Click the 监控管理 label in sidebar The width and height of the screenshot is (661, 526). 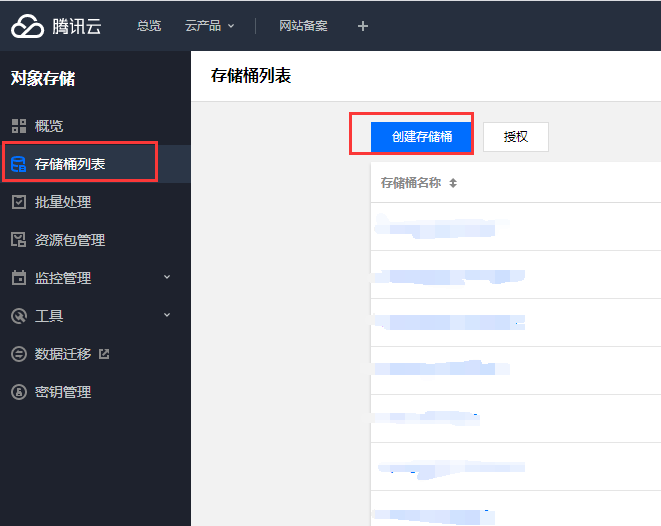pos(63,278)
